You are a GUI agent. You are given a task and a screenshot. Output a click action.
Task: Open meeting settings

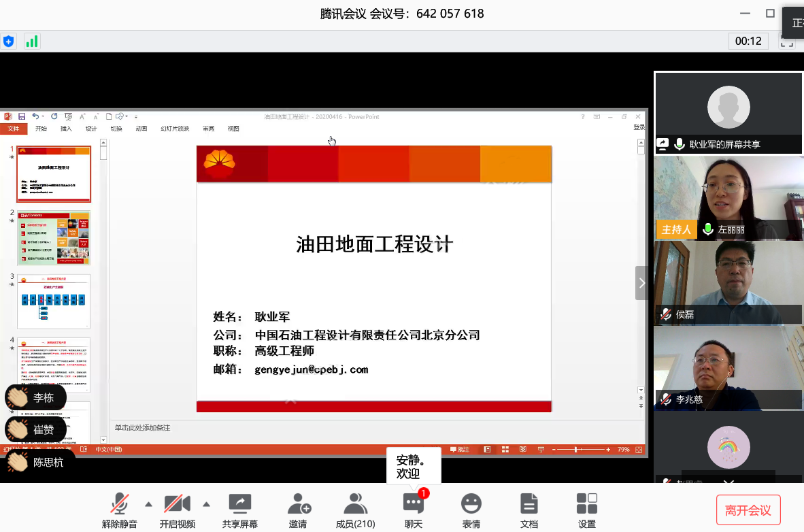586,504
